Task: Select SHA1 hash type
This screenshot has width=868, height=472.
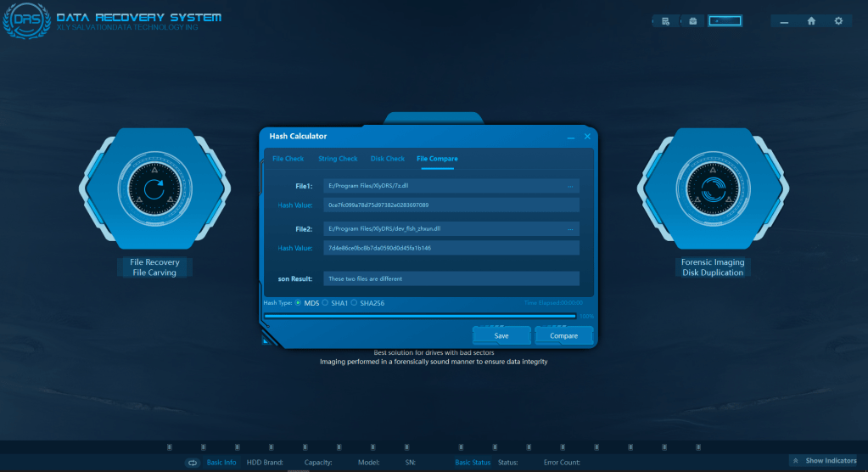Action: (x=325, y=302)
